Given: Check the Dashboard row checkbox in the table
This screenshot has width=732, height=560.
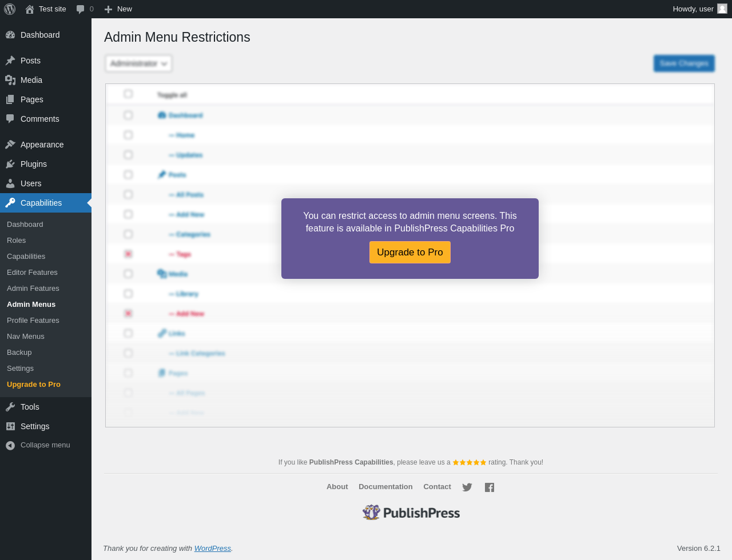Looking at the screenshot, I should click(128, 115).
